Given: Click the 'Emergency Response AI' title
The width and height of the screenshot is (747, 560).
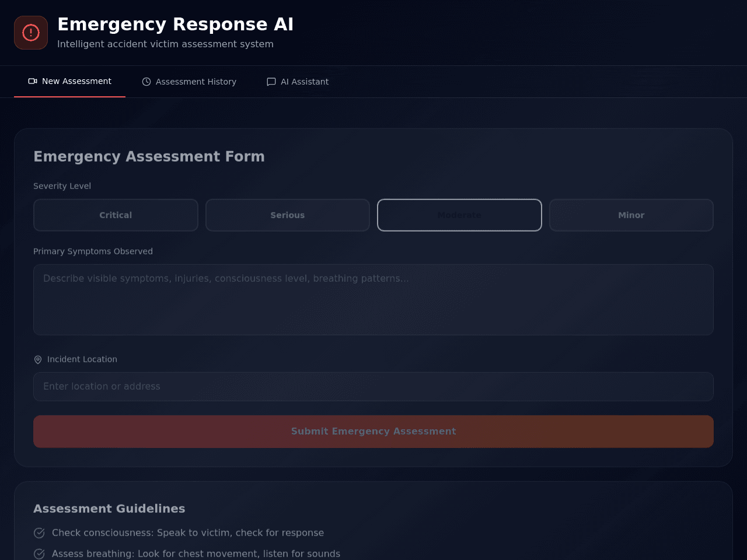Looking at the screenshot, I should pyautogui.click(x=175, y=24).
